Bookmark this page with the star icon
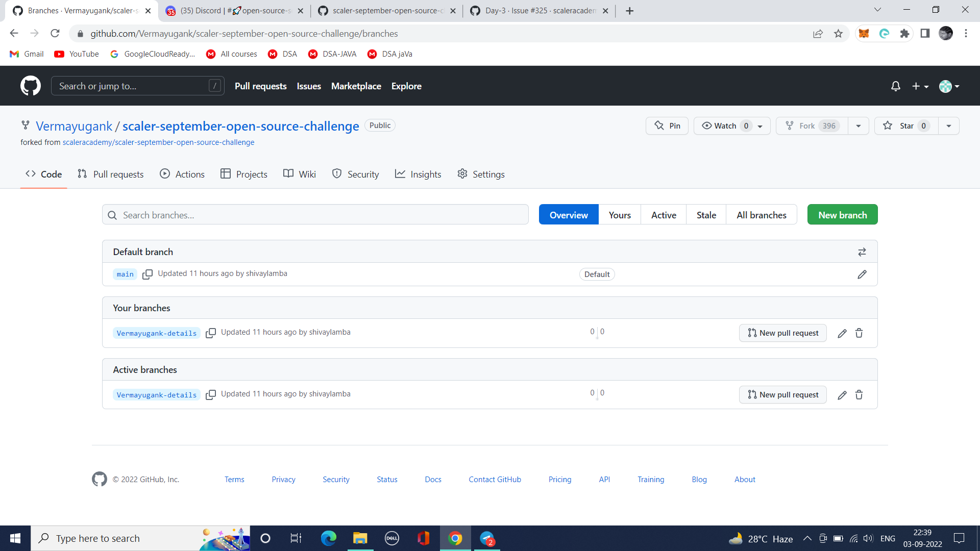980x551 pixels. pyautogui.click(x=839, y=33)
